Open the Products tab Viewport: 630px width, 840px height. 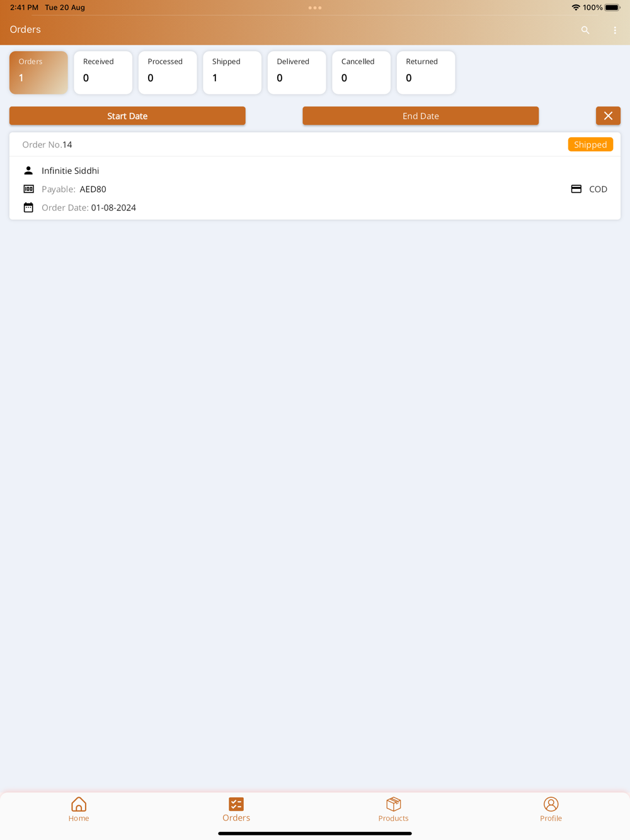pyautogui.click(x=394, y=810)
